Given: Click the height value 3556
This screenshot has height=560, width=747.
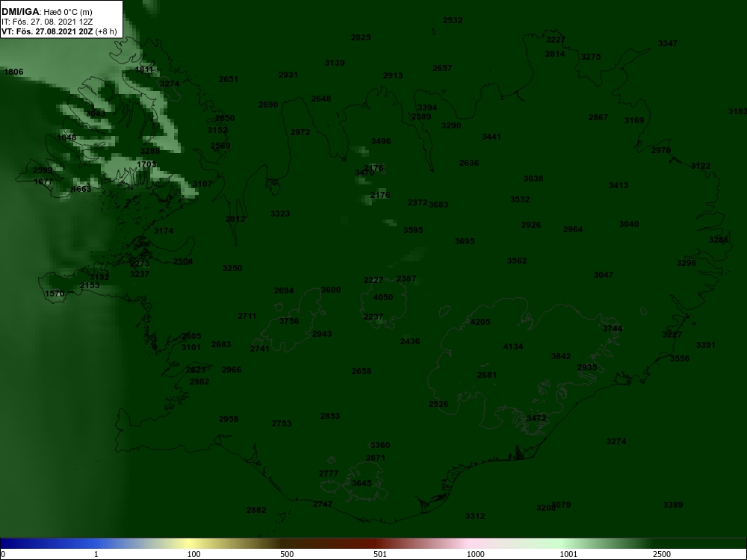Looking at the screenshot, I should point(679,358).
